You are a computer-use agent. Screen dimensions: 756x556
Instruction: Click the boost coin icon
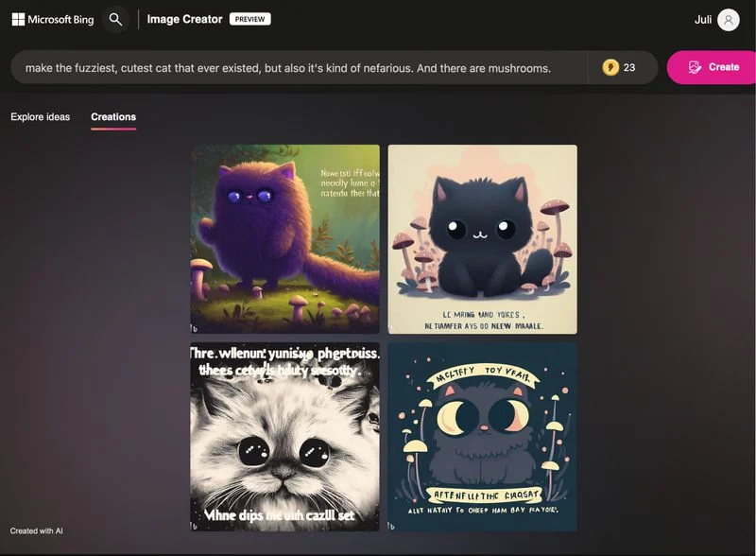click(x=610, y=67)
